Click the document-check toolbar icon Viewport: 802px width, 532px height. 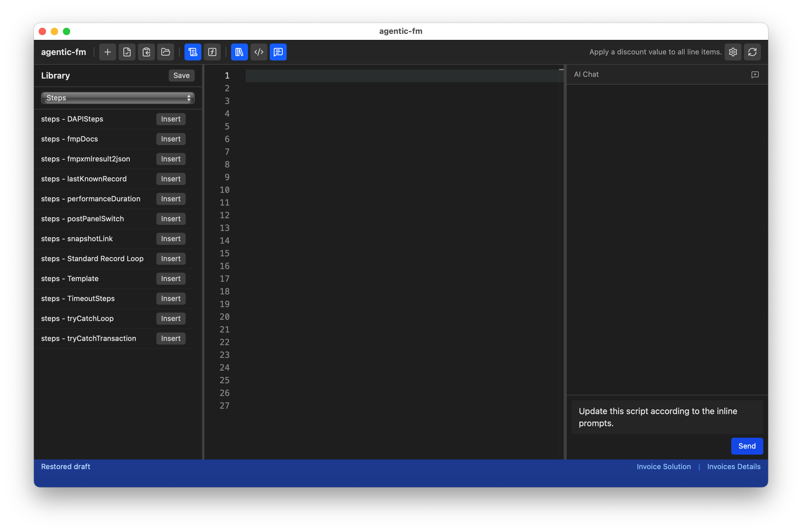point(127,52)
